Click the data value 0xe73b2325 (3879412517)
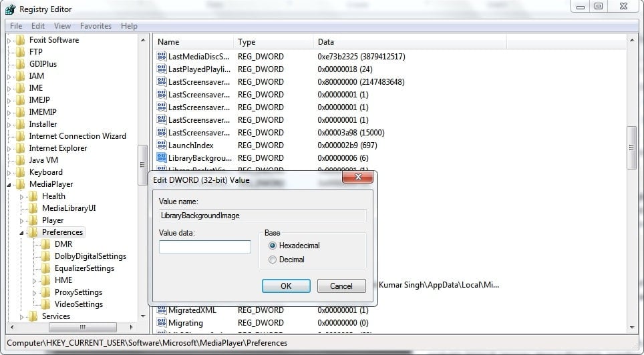 tap(361, 56)
